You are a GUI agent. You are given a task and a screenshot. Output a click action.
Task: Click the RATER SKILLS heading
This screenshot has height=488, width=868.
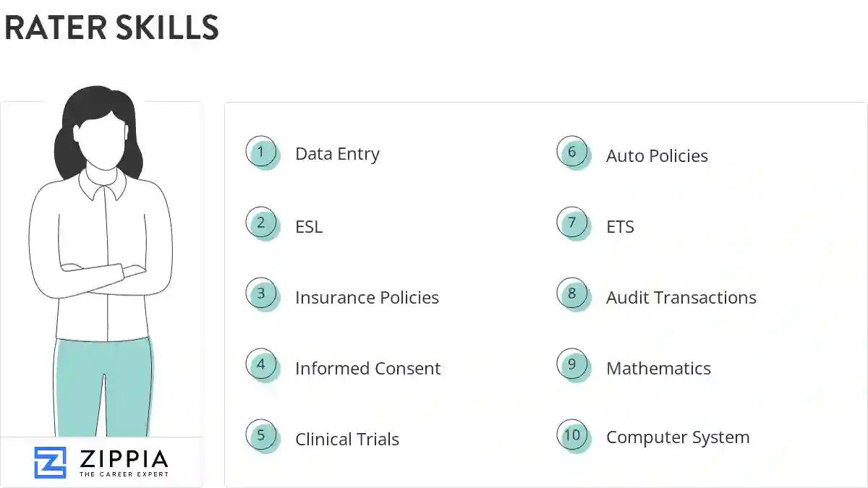tap(111, 28)
